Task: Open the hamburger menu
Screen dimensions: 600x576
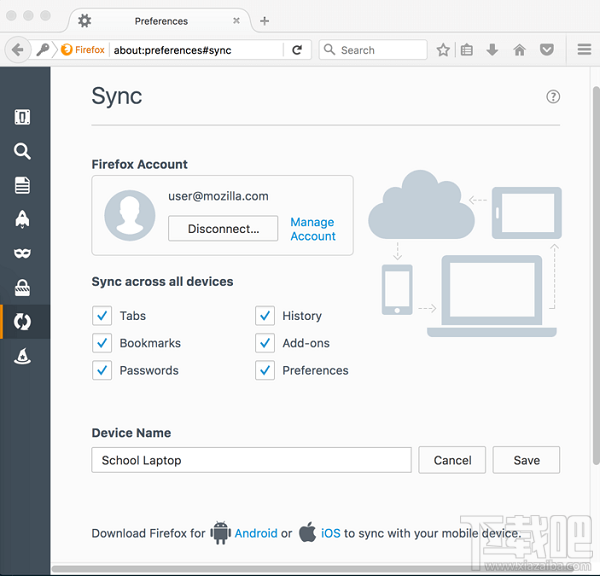Action: tap(584, 50)
